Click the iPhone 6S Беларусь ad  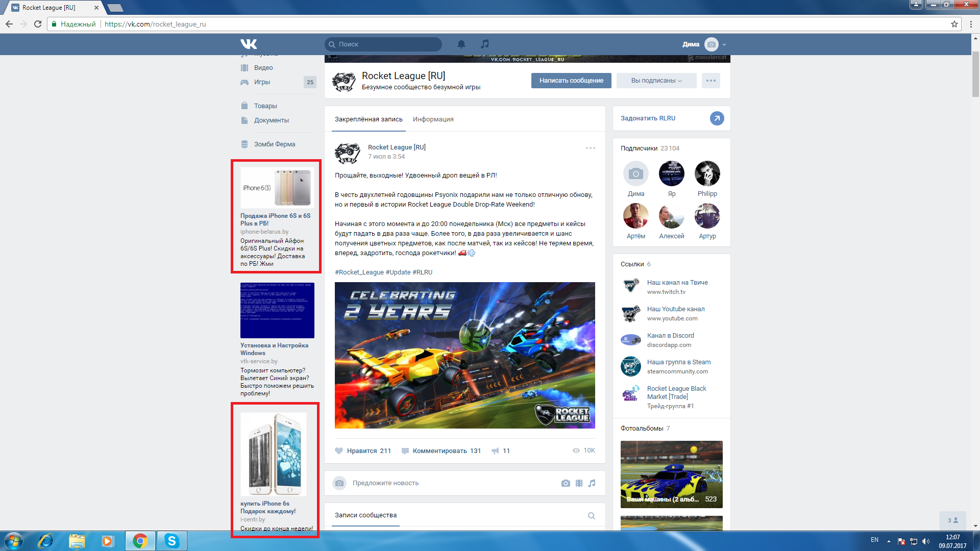(x=277, y=217)
